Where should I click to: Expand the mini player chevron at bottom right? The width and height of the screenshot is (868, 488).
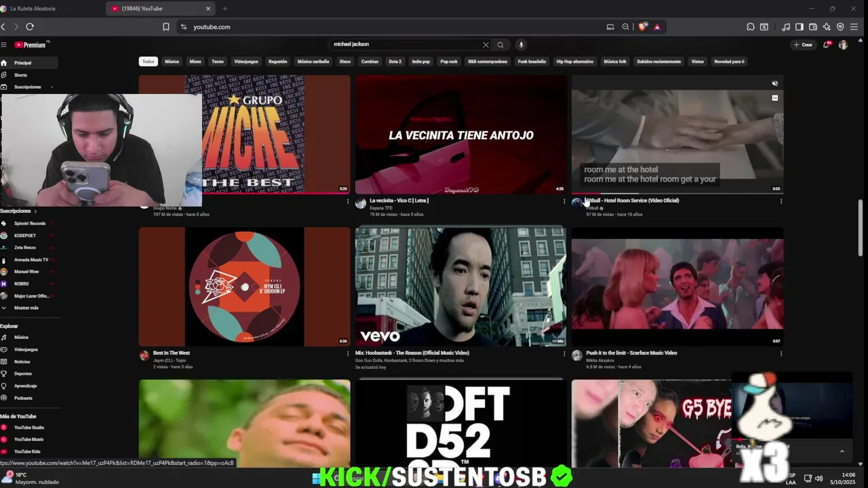tap(842, 451)
